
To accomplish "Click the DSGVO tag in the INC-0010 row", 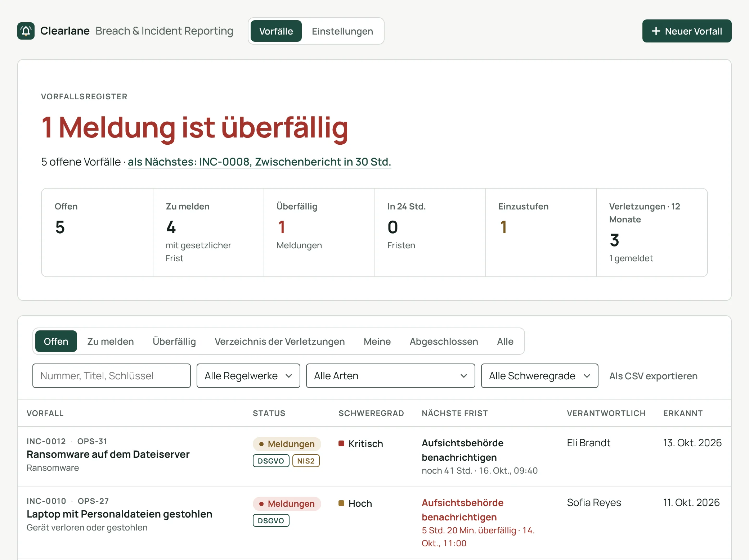I will [x=271, y=520].
